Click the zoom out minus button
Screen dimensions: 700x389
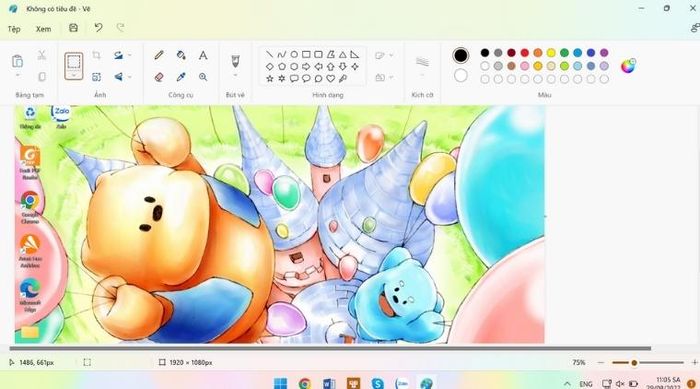tap(601, 363)
